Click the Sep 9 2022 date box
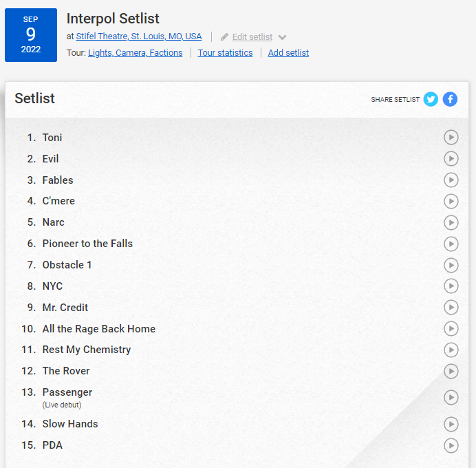476x468 pixels. pyautogui.click(x=31, y=35)
